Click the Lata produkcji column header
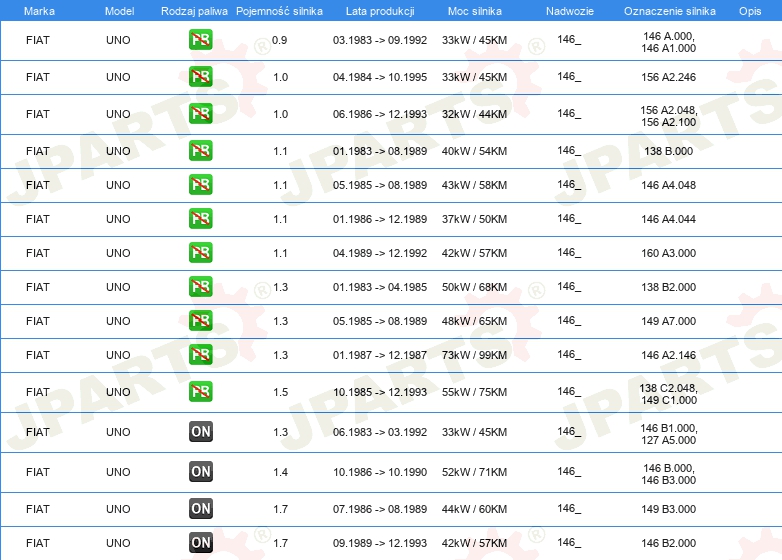This screenshot has height=560, width=782. click(380, 11)
